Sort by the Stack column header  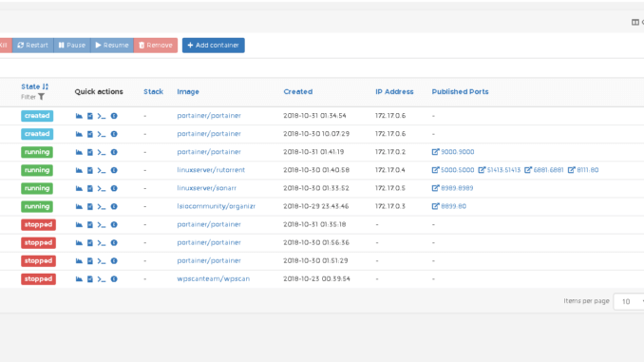(x=153, y=91)
